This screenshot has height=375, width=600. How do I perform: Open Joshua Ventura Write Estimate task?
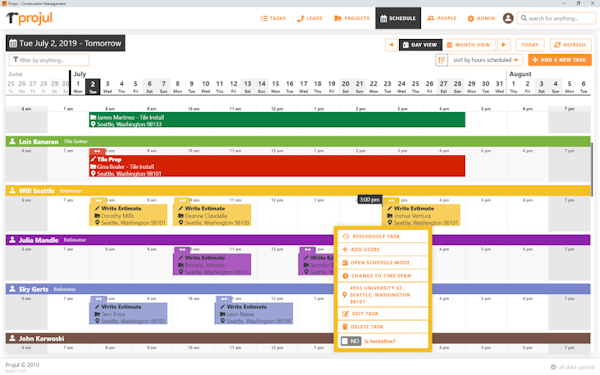(x=421, y=215)
